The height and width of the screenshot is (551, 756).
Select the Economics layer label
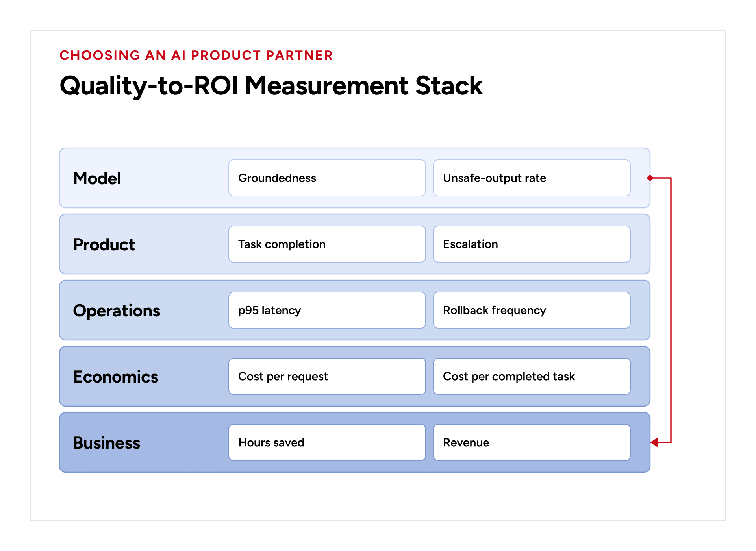pos(116,377)
